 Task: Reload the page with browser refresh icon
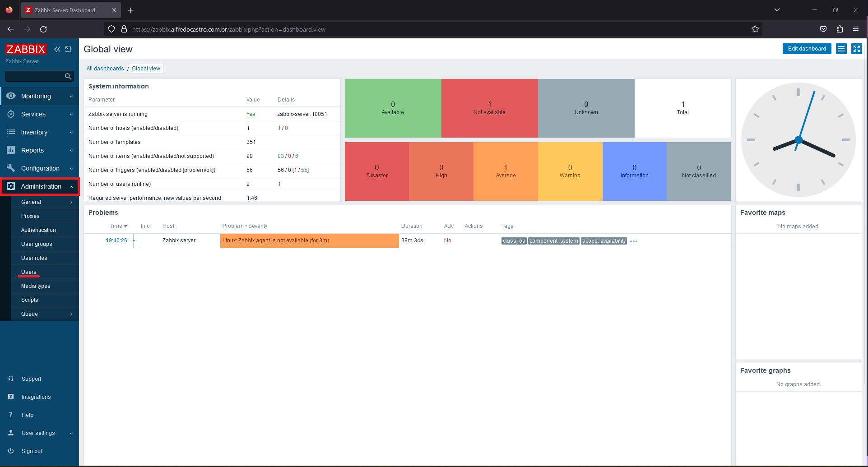point(43,29)
